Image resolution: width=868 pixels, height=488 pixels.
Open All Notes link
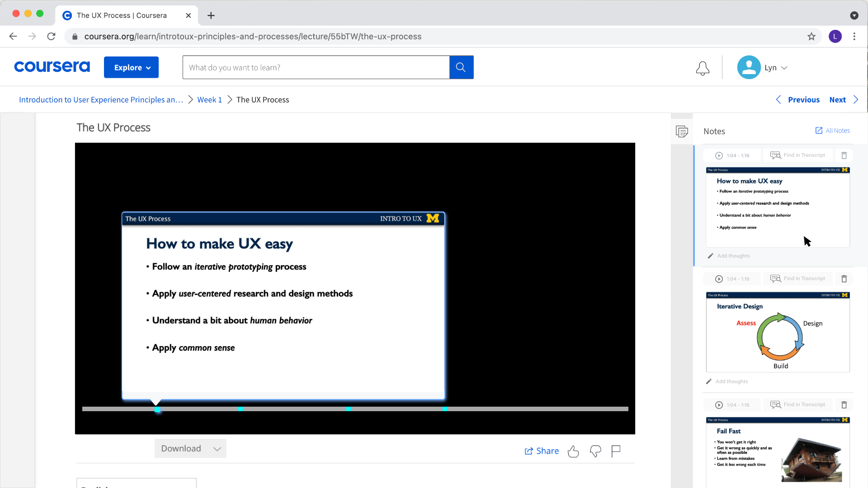(832, 131)
